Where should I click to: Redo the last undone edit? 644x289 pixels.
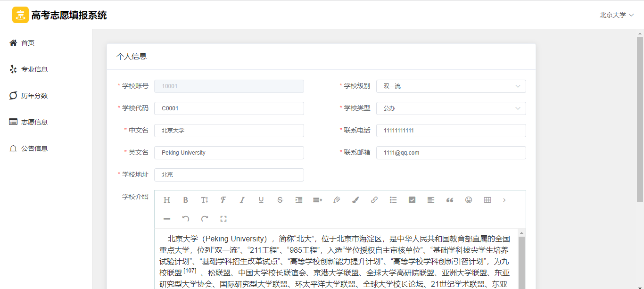pyautogui.click(x=205, y=219)
